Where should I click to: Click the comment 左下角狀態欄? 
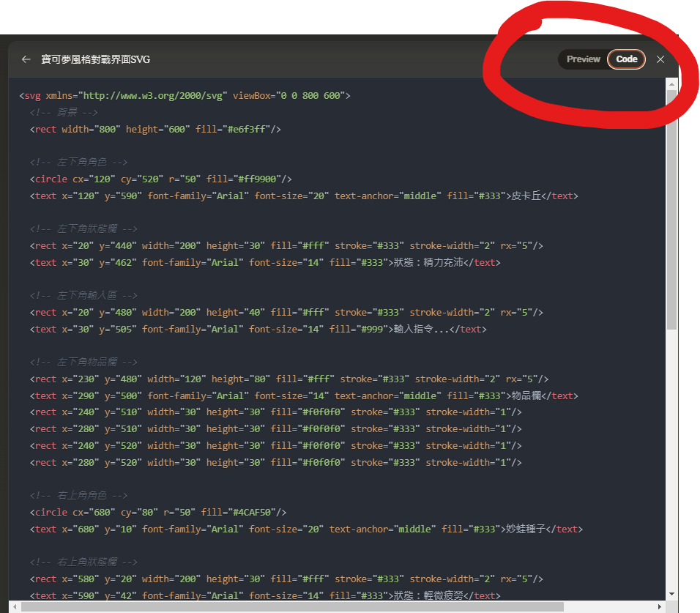pyautogui.click(x=83, y=229)
